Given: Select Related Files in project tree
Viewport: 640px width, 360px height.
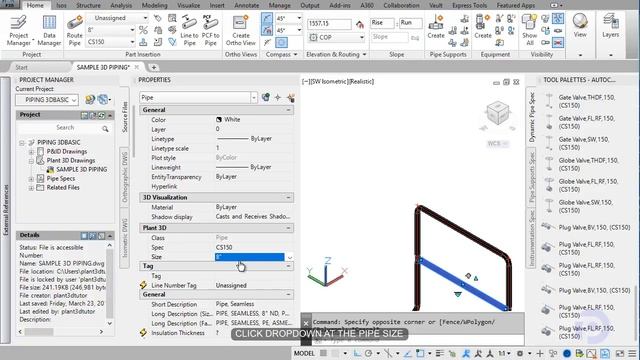Looking at the screenshot, I should (63, 188).
